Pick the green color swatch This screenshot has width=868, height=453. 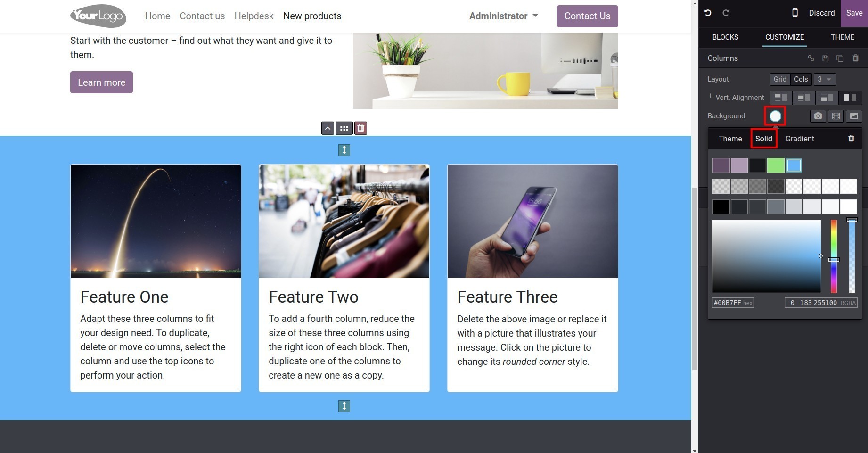[x=776, y=165]
